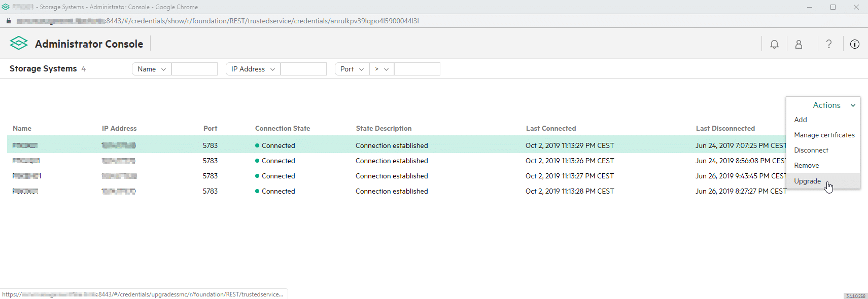The width and height of the screenshot is (868, 299).
Task: Click 'Connection established' in the 11:13:26 PM row
Action: coord(392,161)
